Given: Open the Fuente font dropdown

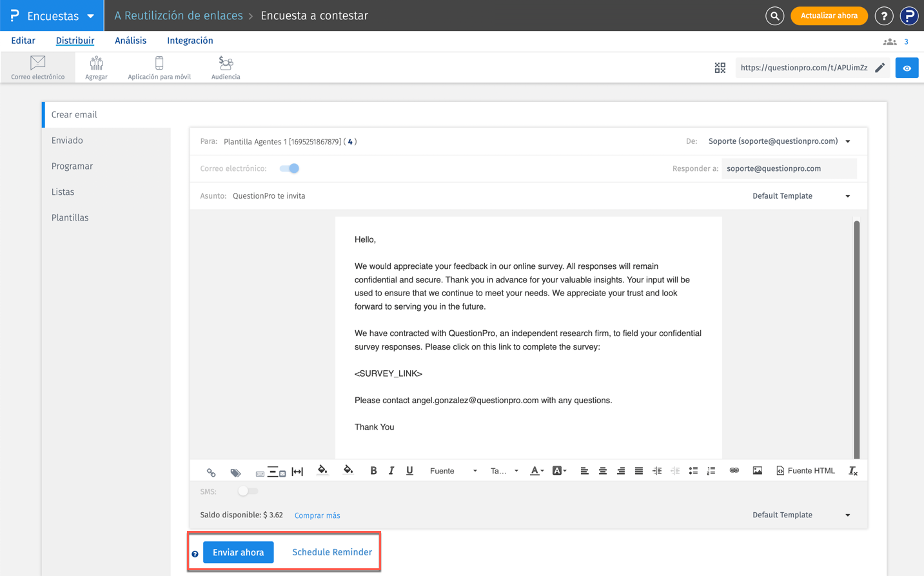Looking at the screenshot, I should point(453,471).
